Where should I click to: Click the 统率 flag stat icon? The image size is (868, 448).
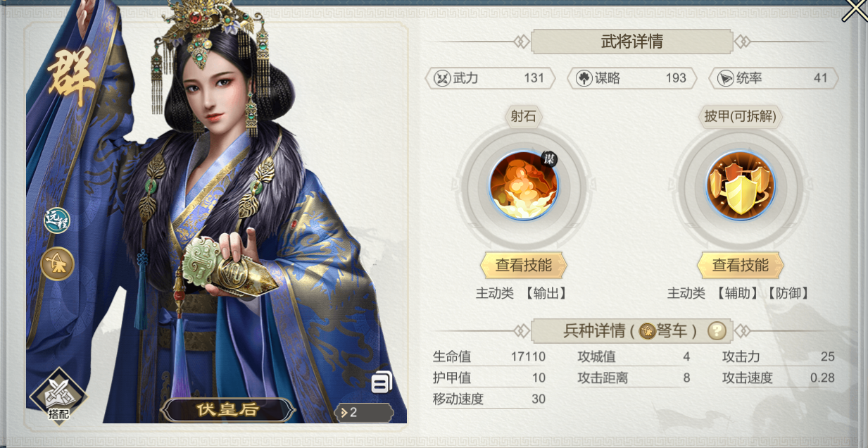point(726,78)
